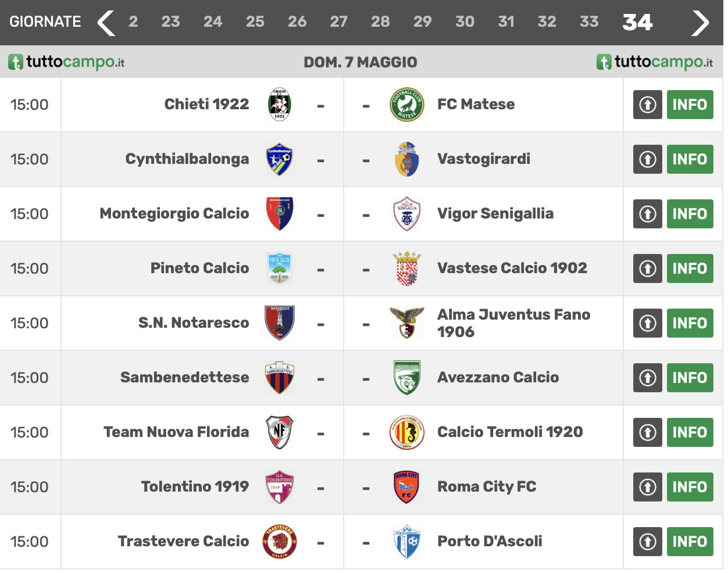Click the Calcio Termoli seahorse logo

point(407,432)
